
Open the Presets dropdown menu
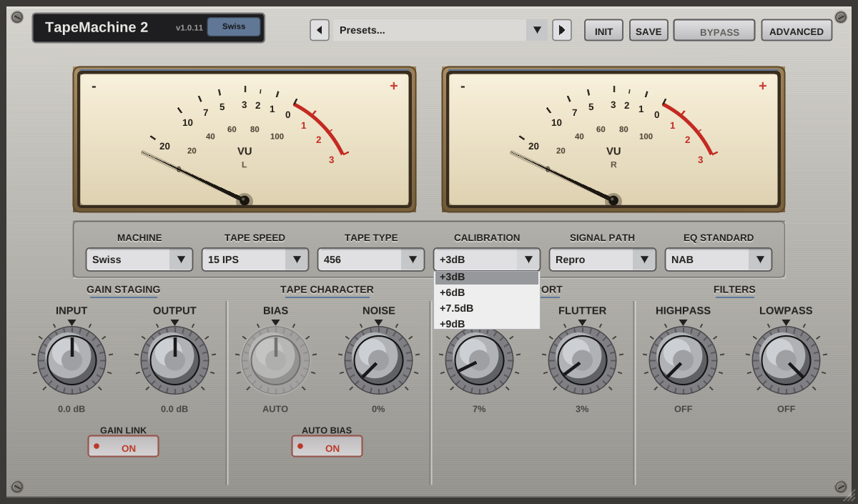440,30
